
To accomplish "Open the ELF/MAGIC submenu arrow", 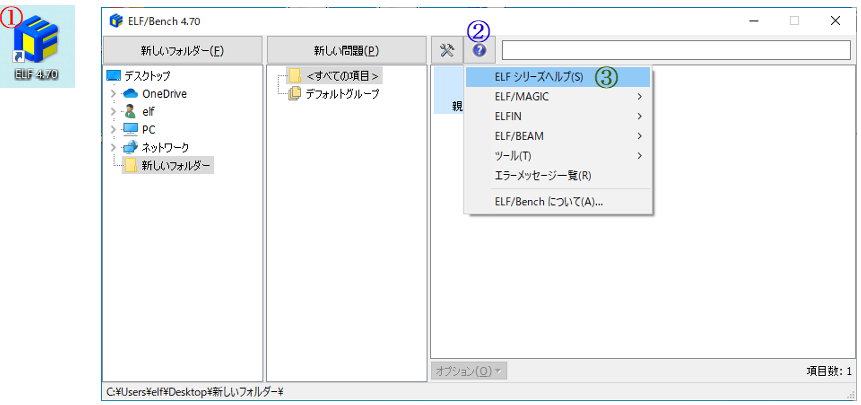I will coord(640,97).
